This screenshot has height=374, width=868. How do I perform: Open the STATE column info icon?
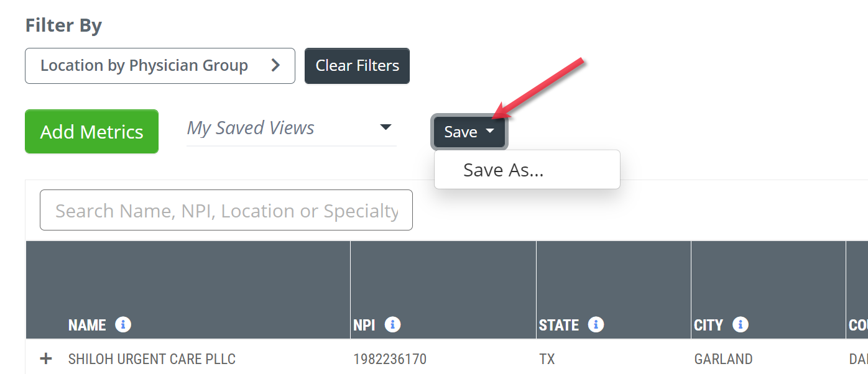(x=596, y=324)
